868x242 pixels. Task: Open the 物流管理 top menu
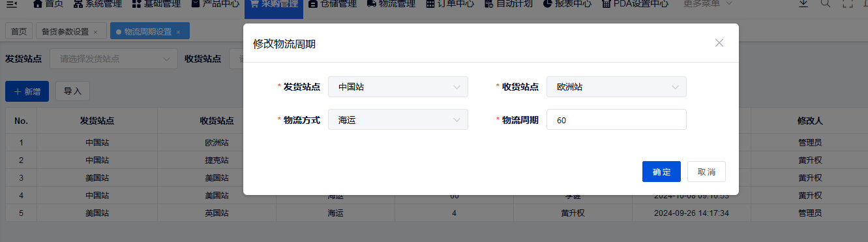pos(391,4)
